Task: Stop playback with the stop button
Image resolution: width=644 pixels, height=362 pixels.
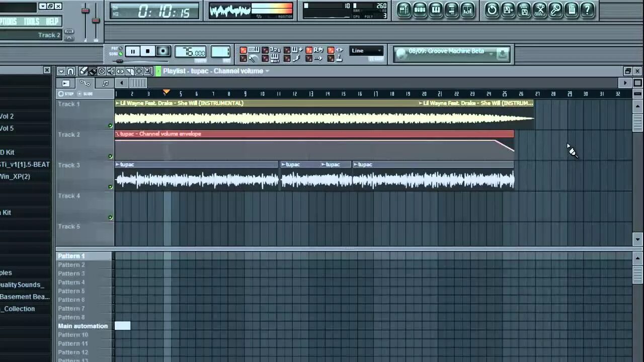Action: (x=147, y=51)
